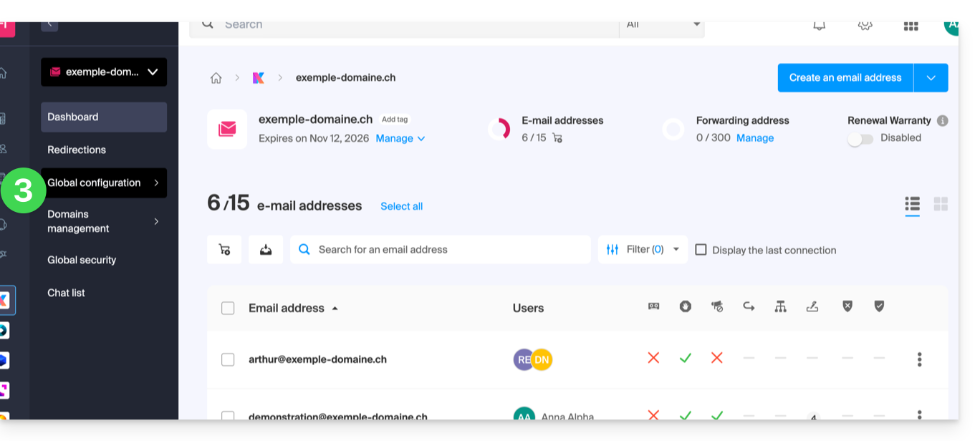The width and height of the screenshot is (980, 441).
Task: Open the apps grid icon
Action: (x=911, y=25)
